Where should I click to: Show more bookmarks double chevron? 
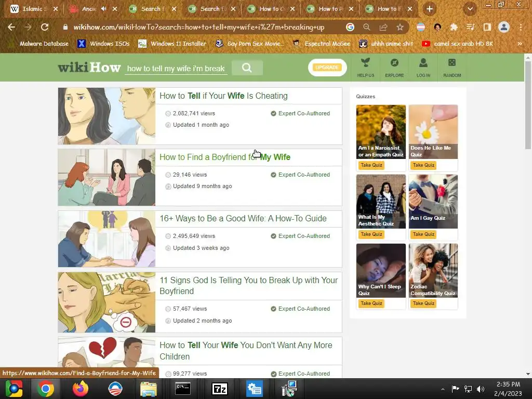(520, 44)
